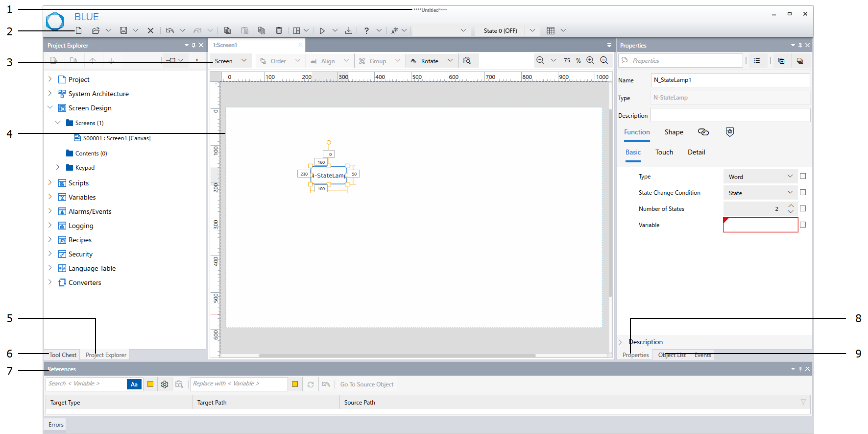Click the zoom-in magnifier icon

point(590,60)
